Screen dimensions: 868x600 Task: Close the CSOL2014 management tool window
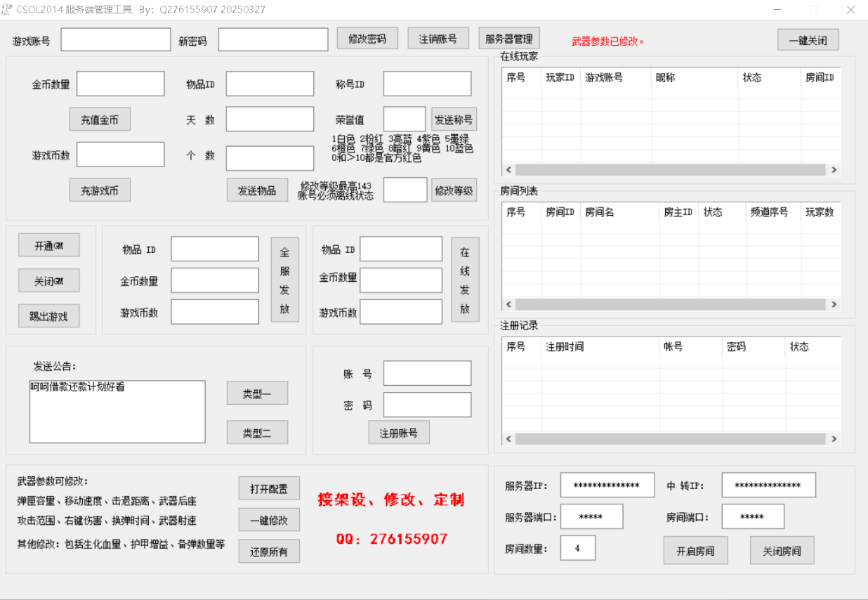pos(850,10)
